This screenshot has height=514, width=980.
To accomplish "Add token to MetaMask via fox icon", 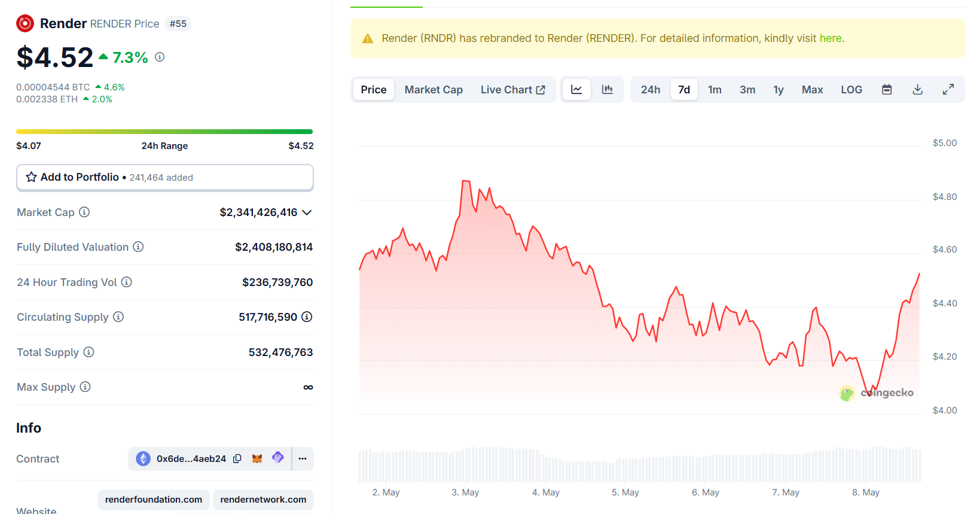I will (257, 459).
